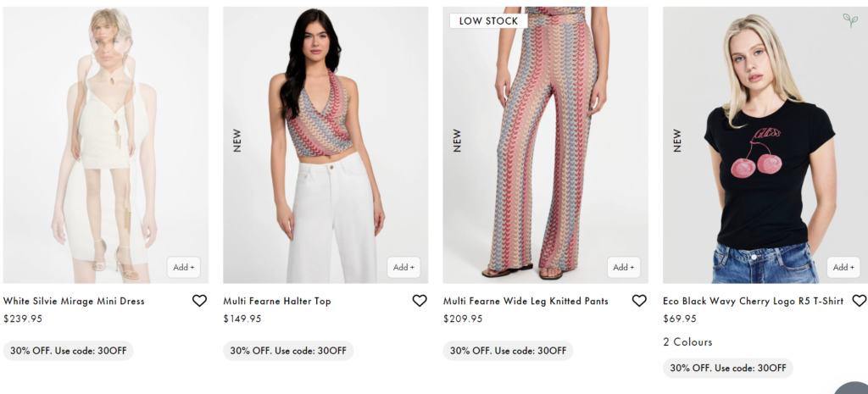Screen dimensions: 868x394
Task: Click the black cherry t-shirt photo
Action: pyautogui.click(x=765, y=144)
